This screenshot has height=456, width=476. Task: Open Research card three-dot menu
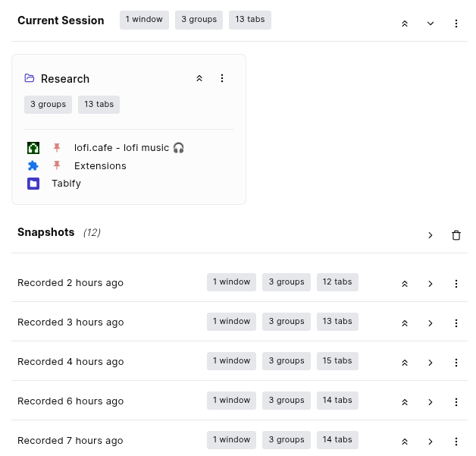click(222, 78)
